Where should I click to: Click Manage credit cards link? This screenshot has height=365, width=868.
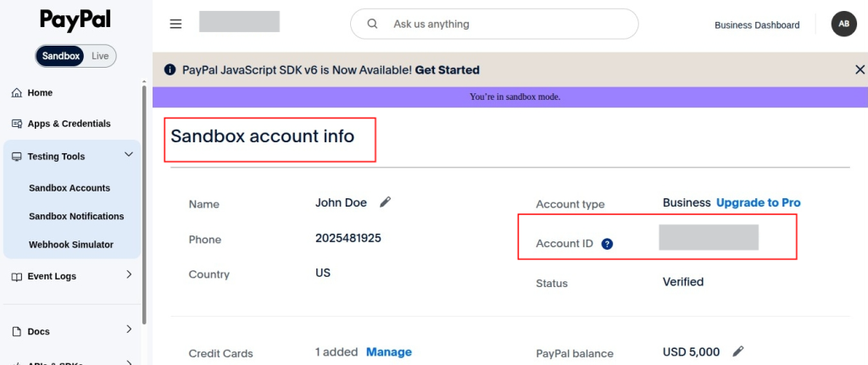(x=389, y=351)
